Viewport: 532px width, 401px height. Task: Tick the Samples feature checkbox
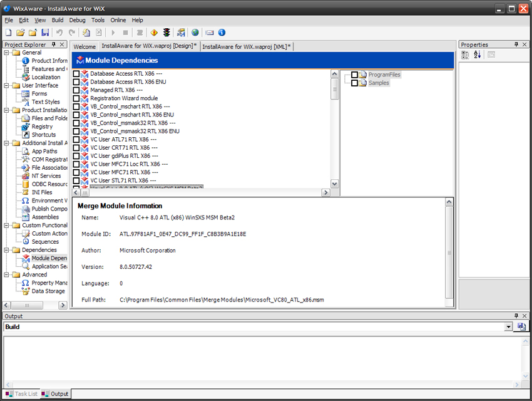pyautogui.click(x=354, y=83)
